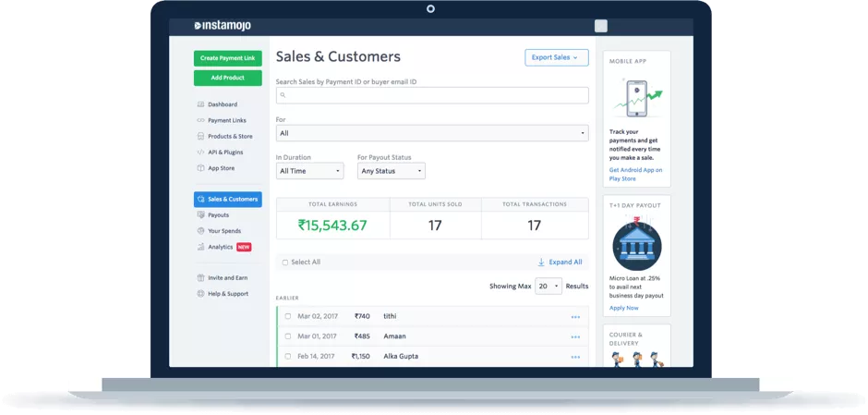Viewport: 868px width, 415px height.
Task: Click the Apply Now link
Action: click(624, 308)
